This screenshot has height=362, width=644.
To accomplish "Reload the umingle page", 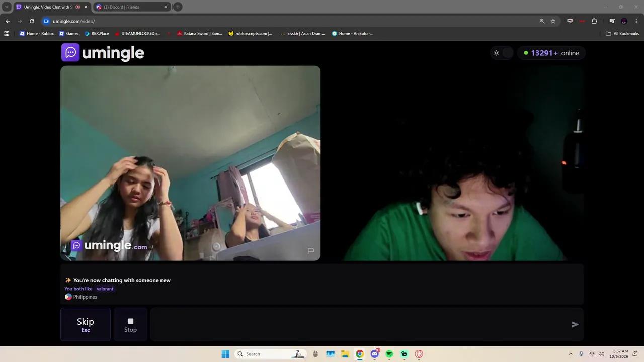I will (x=32, y=21).
